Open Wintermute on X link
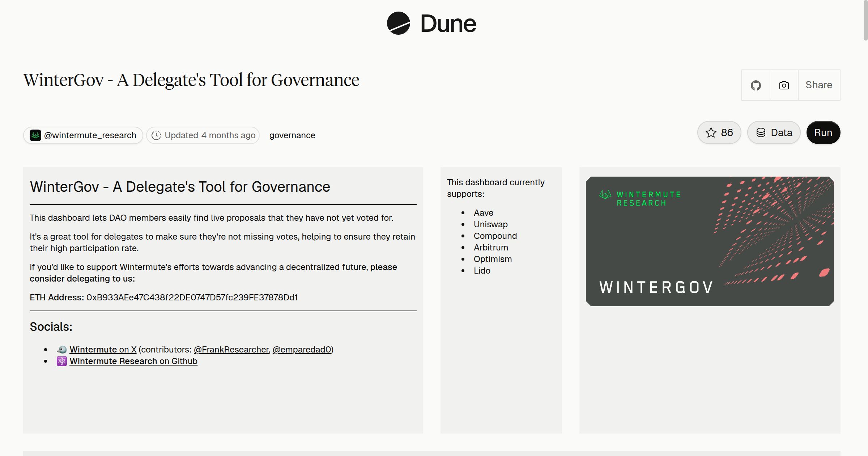This screenshot has width=868, height=456. 103,350
